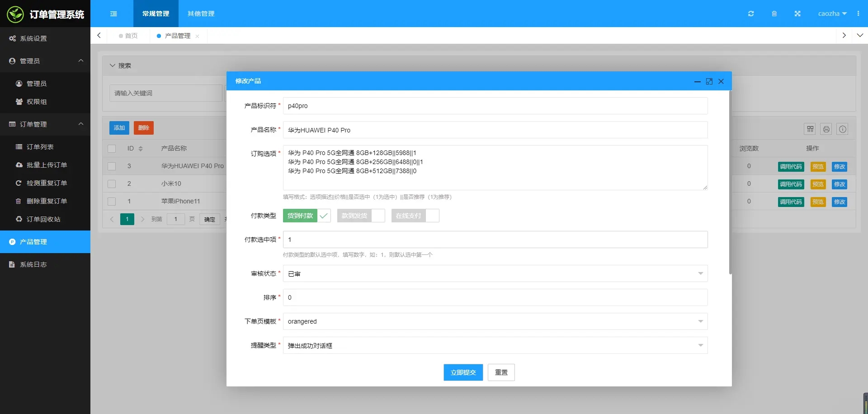Click the refresh icon in top header
This screenshot has width=868, height=414.
(x=751, y=14)
